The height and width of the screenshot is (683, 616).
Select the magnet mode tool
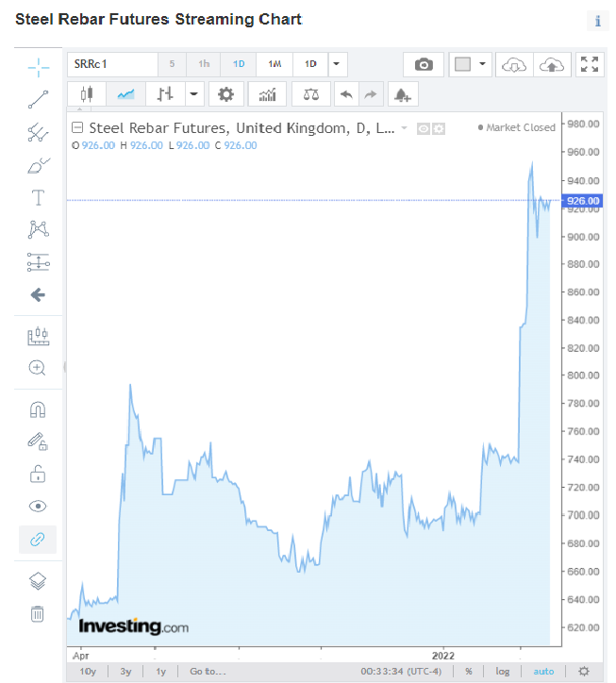pos(38,409)
